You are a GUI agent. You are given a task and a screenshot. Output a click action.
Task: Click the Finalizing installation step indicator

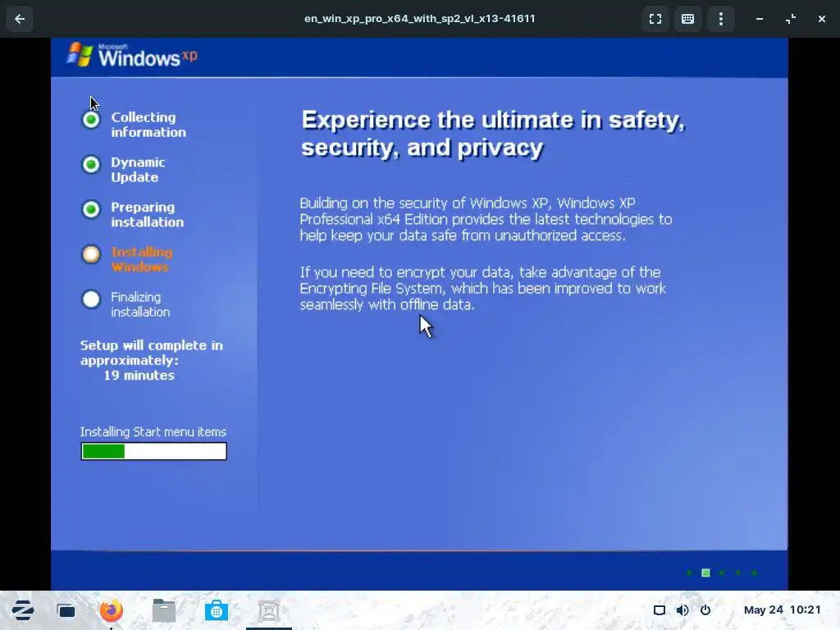click(91, 299)
